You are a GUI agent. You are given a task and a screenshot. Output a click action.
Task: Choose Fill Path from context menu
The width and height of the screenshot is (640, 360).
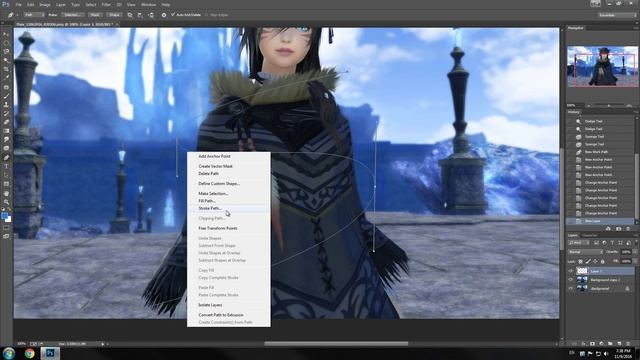(x=207, y=201)
